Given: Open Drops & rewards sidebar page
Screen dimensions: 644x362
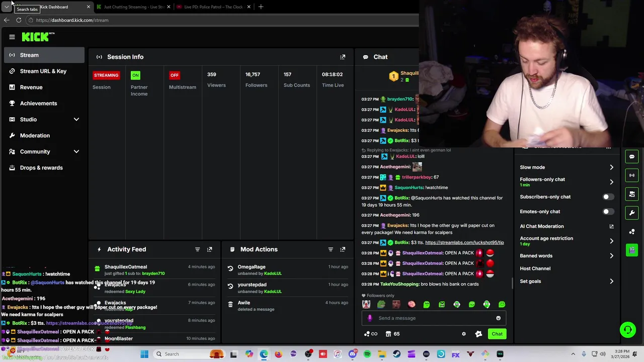Looking at the screenshot, I should tap(44, 167).
